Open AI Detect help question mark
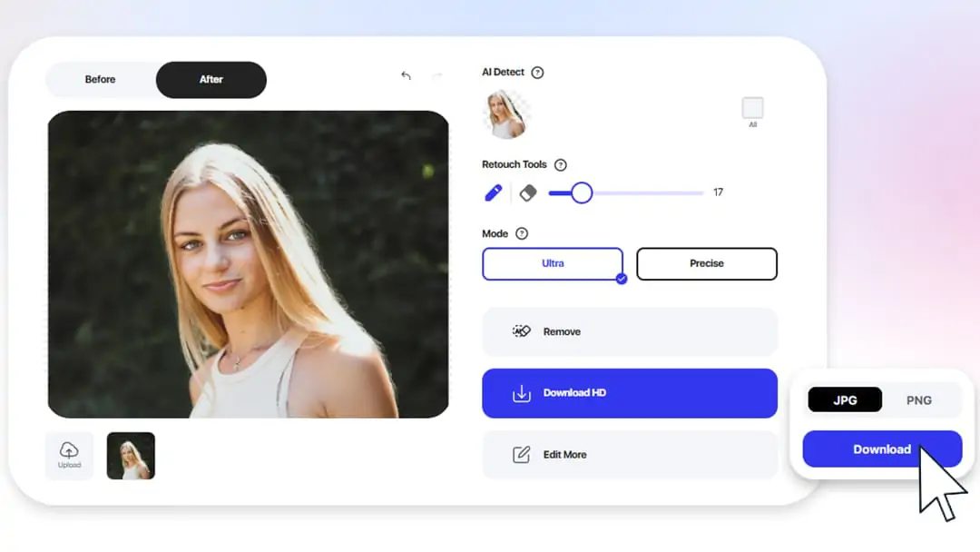This screenshot has height=552, width=980. pos(537,73)
